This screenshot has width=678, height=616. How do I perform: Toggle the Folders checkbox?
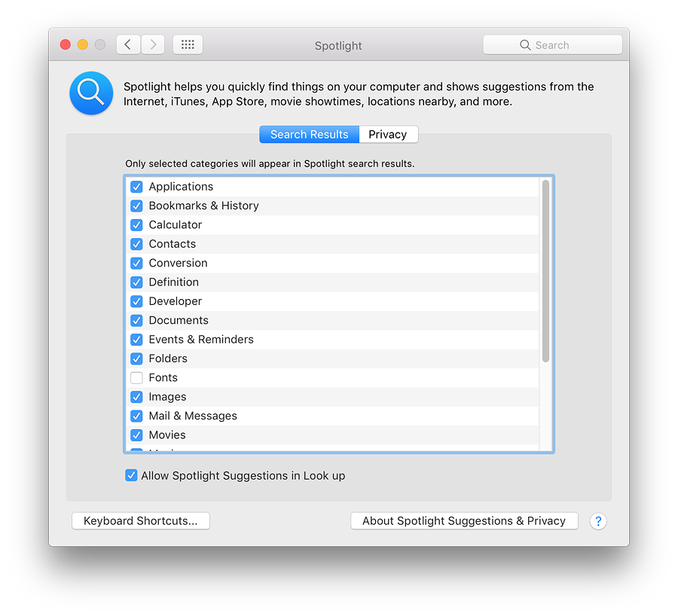click(136, 358)
